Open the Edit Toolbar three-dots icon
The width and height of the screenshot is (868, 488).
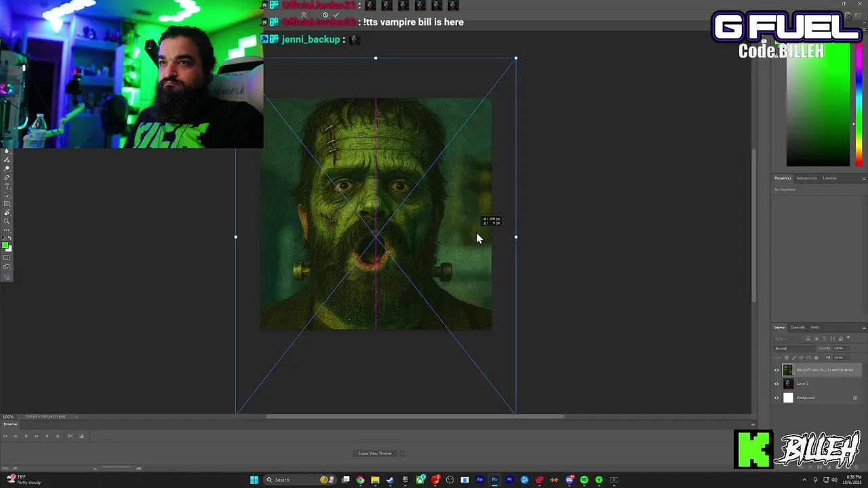click(x=7, y=230)
